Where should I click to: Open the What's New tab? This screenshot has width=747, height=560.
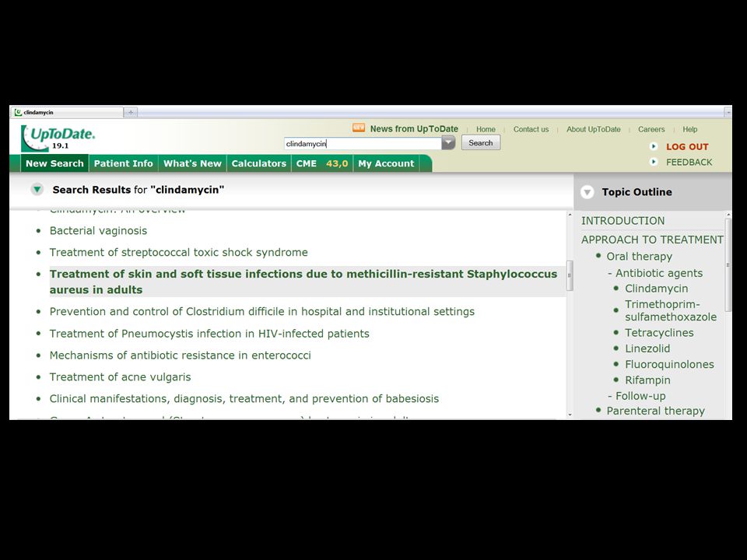pyautogui.click(x=192, y=163)
